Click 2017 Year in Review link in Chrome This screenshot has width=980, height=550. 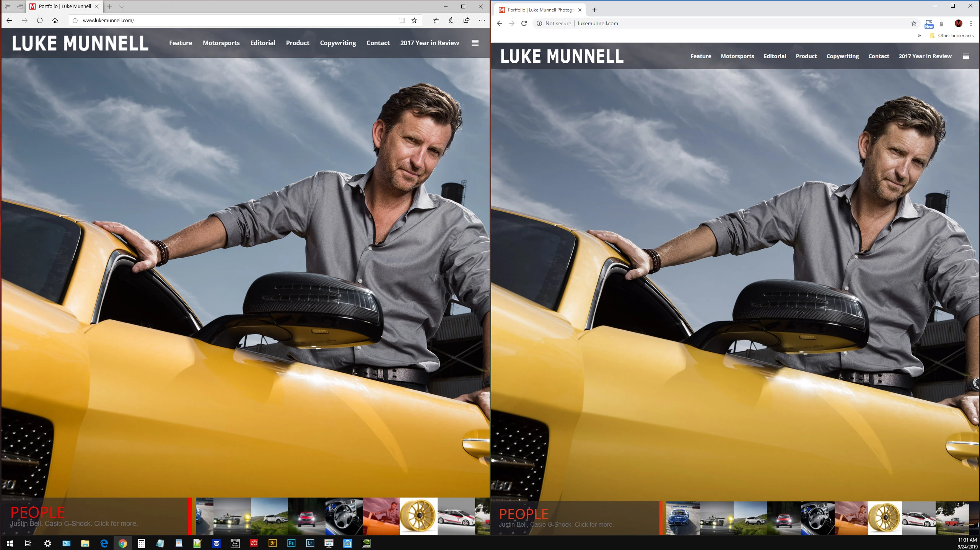click(x=925, y=56)
